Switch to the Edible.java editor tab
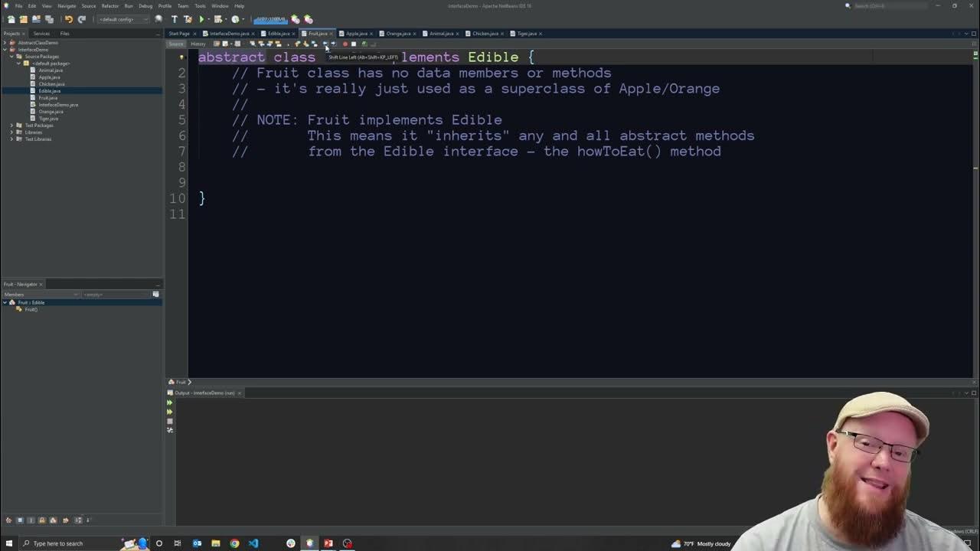980x551 pixels. tap(278, 34)
